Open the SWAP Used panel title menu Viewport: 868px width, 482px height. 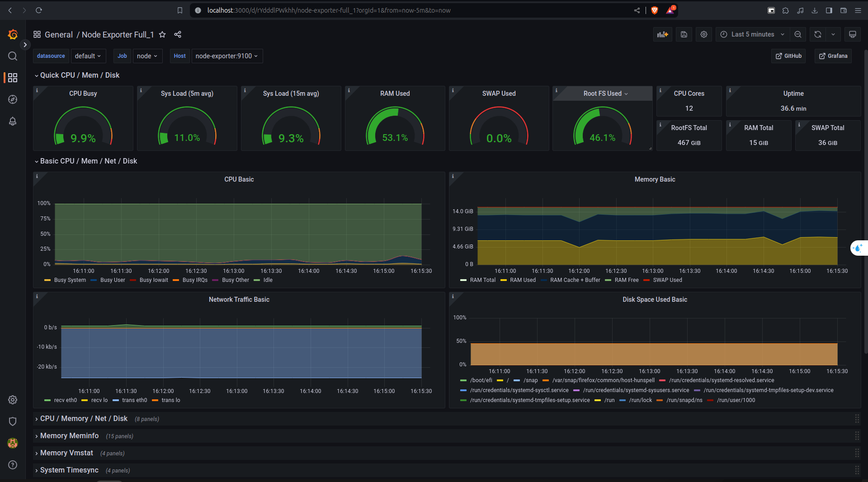499,94
